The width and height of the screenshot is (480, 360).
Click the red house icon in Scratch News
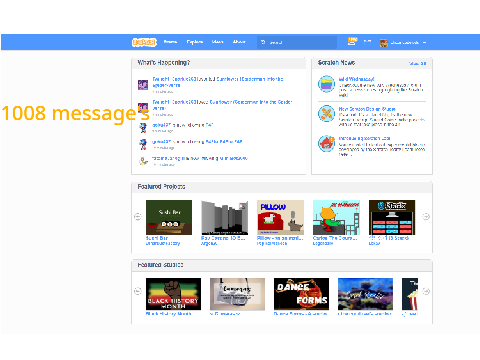326,143
